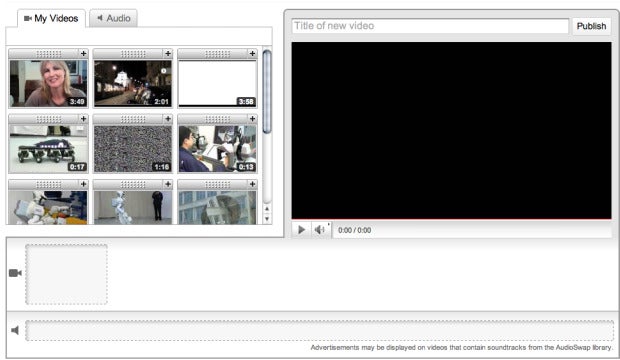This screenshot has width=620, height=360.
Task: Click the 0:00 / 0:00 time display
Action: click(x=354, y=230)
